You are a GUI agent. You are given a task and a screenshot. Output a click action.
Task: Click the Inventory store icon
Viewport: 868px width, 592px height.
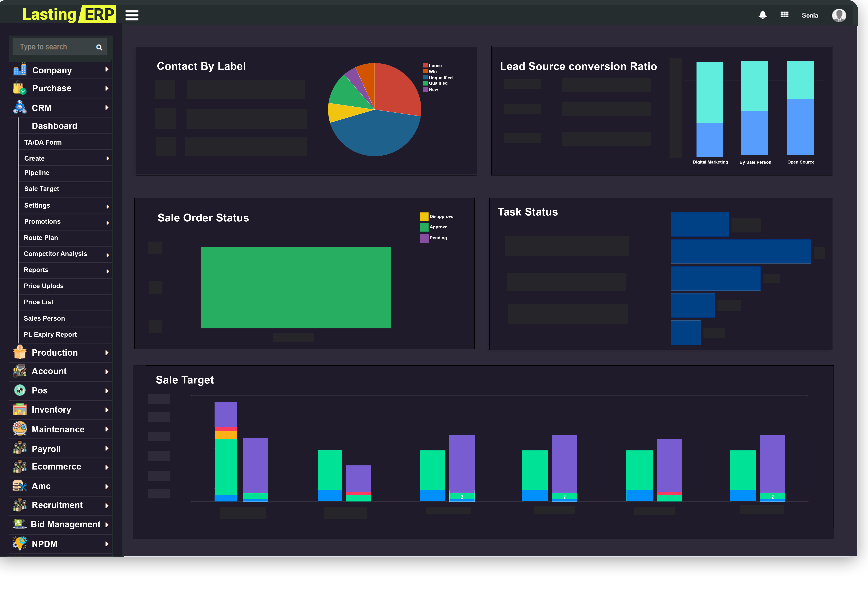pyautogui.click(x=19, y=410)
